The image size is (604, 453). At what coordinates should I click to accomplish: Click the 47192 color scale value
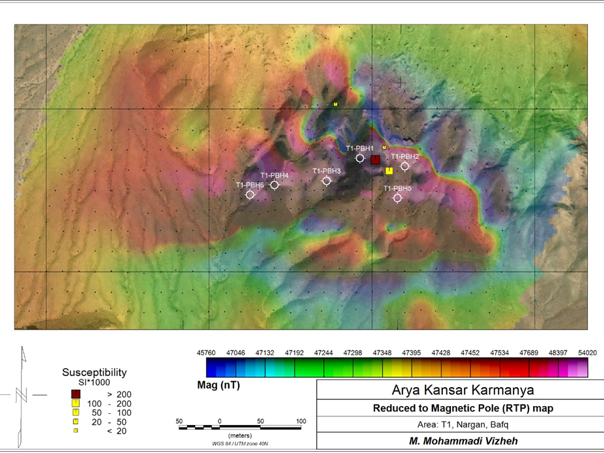294,353
